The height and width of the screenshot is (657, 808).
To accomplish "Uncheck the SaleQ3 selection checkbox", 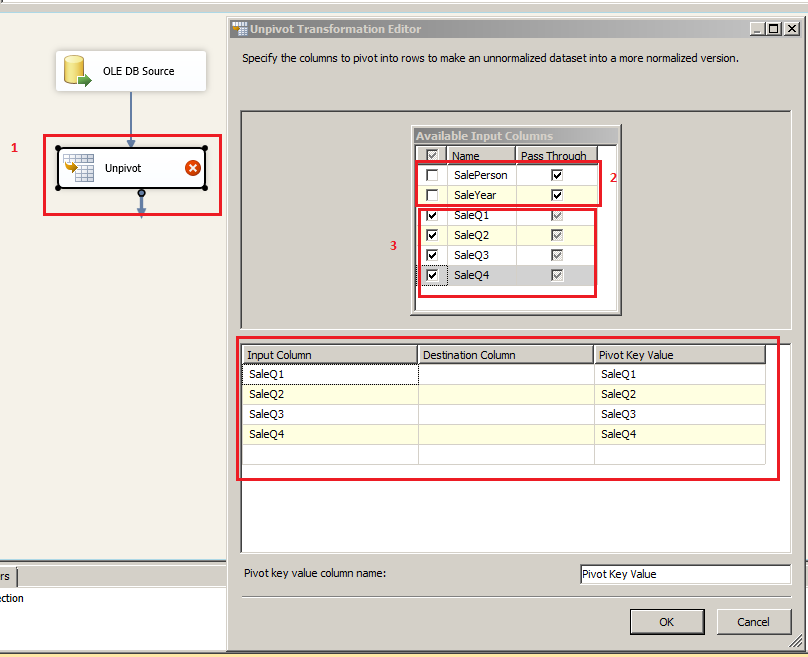I will pyautogui.click(x=433, y=254).
